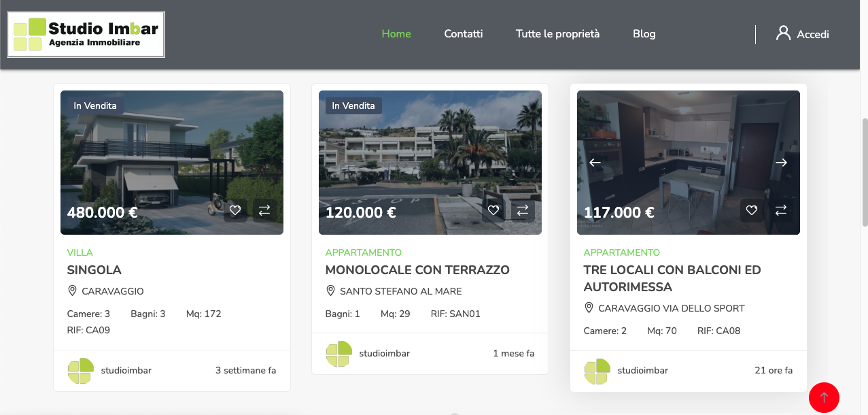Go to the Contatti page
This screenshot has width=868, height=415.
(x=463, y=34)
